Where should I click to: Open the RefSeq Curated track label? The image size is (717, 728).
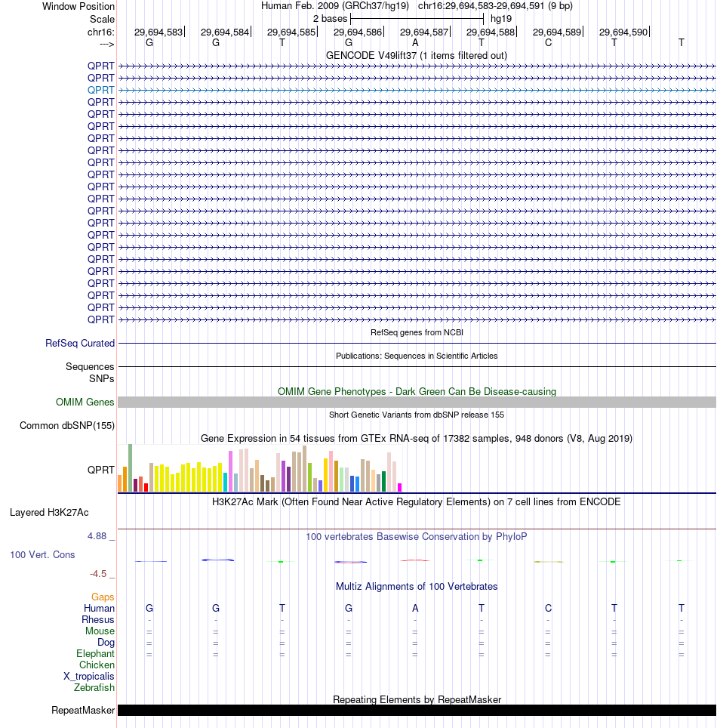click(80, 343)
